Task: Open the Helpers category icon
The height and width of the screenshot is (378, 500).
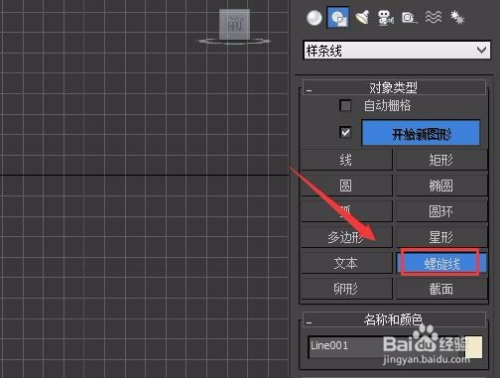Action: [x=409, y=18]
